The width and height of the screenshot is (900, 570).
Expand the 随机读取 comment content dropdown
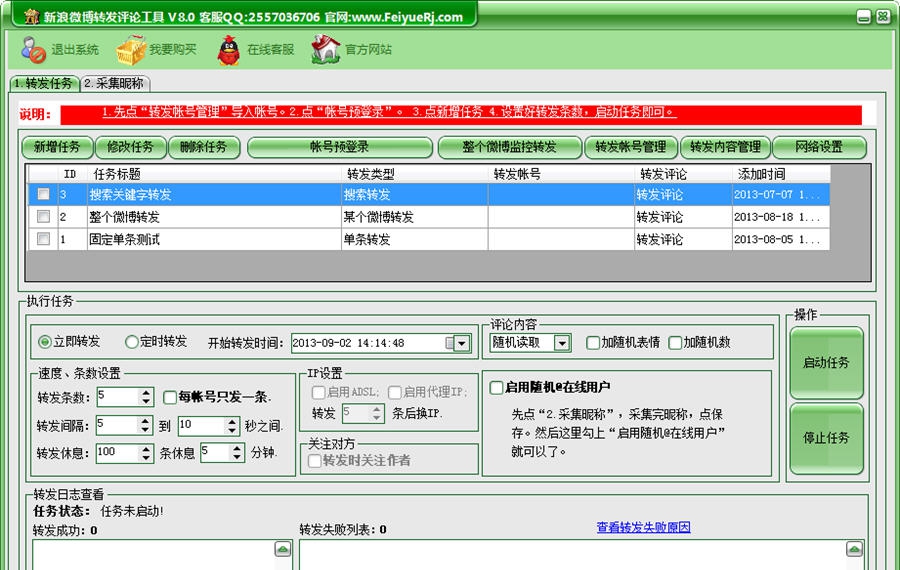pyautogui.click(x=562, y=343)
